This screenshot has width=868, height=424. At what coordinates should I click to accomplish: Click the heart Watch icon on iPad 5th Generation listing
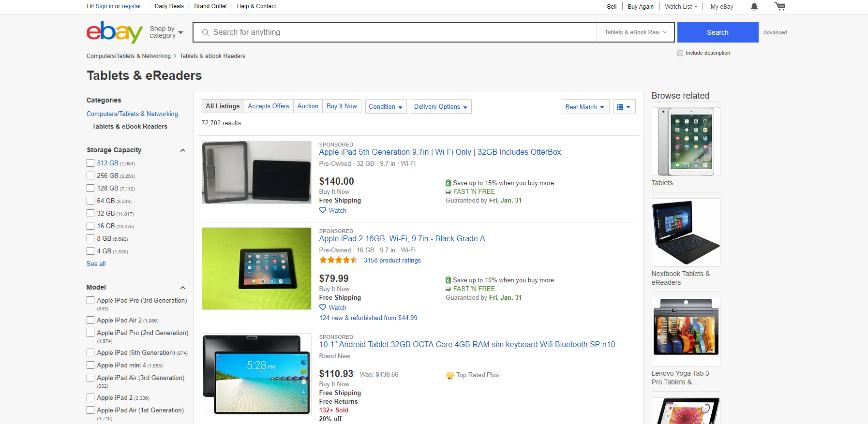[323, 210]
